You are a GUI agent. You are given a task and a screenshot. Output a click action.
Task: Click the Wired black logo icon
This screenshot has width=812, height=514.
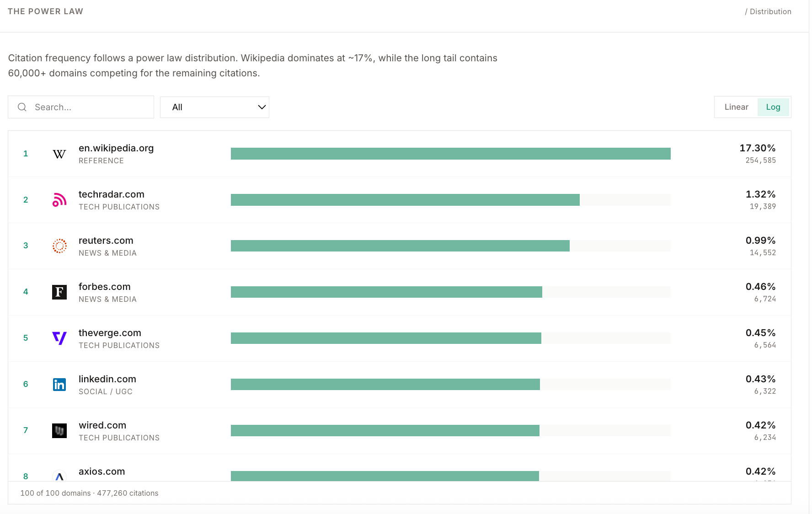coord(59,430)
